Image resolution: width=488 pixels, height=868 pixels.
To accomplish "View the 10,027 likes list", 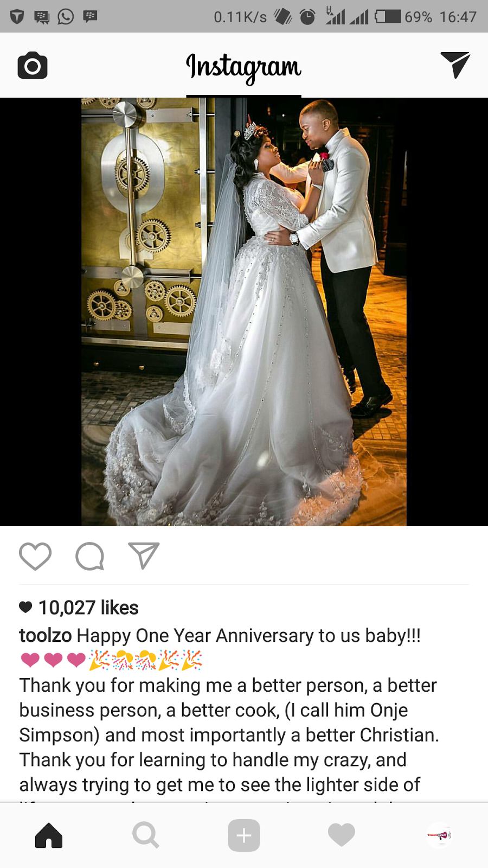I will [88, 608].
